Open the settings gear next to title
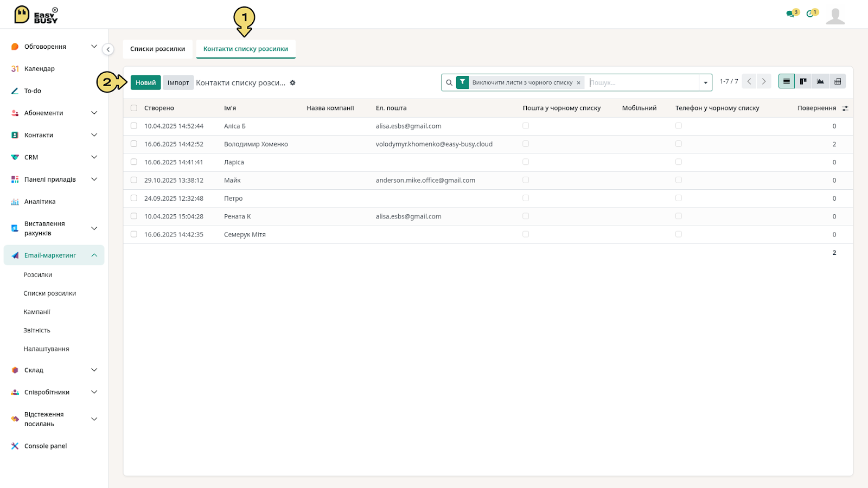The width and height of the screenshot is (868, 488). coord(292,83)
